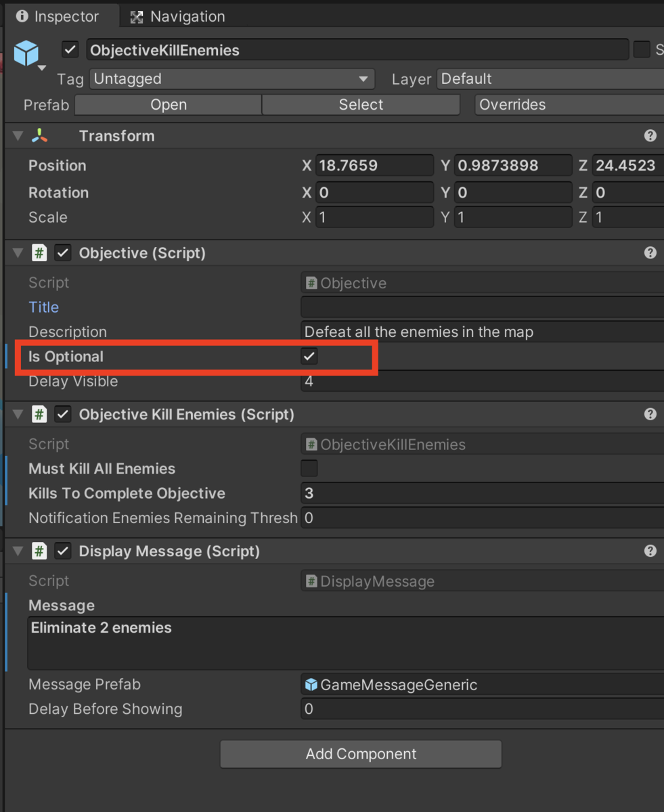Toggle the ObjectiveKillEnemies active checkbox
664x812 pixels.
70,50
